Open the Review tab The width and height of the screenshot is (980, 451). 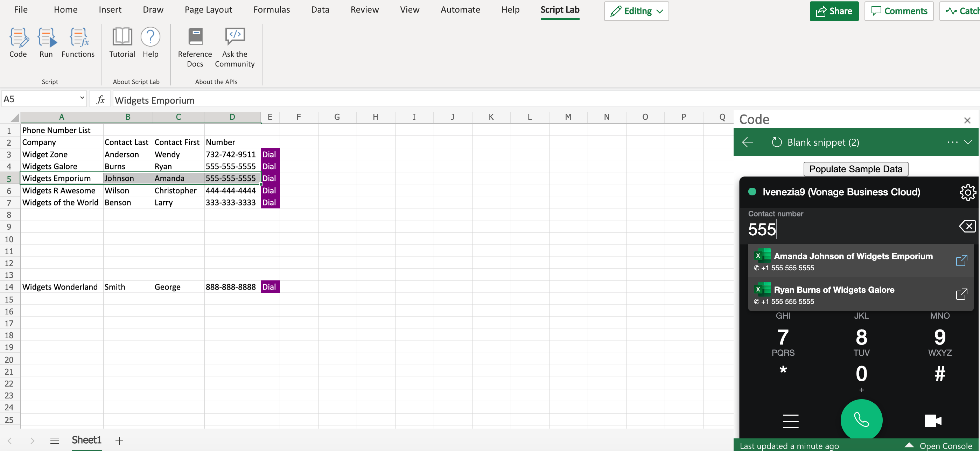pyautogui.click(x=364, y=9)
